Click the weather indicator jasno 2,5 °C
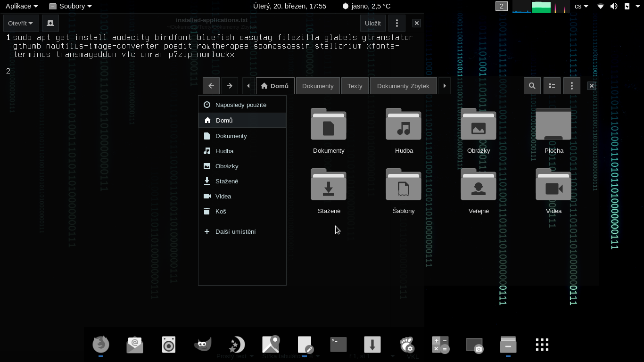 coord(366,6)
